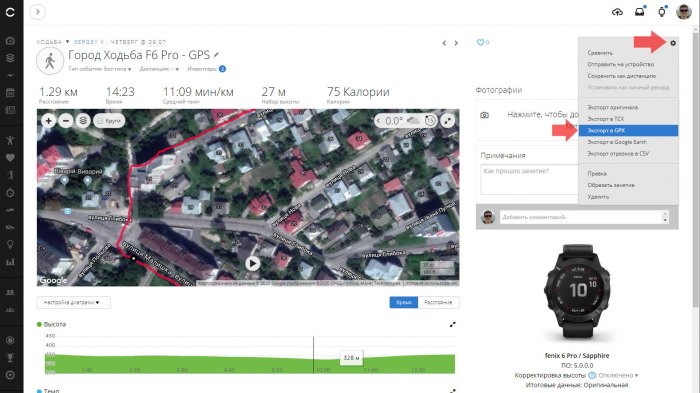Open the stopwatch icon in sidebar
The height and width of the screenshot is (393, 700).
[10, 192]
